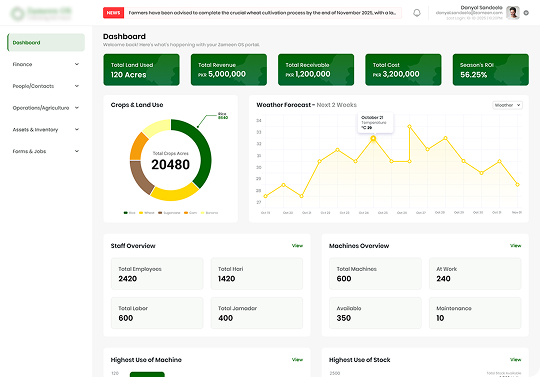Image resolution: width=540 pixels, height=377 pixels.
Task: Expand the Operations/Agriculture chevron
Action: click(77, 108)
